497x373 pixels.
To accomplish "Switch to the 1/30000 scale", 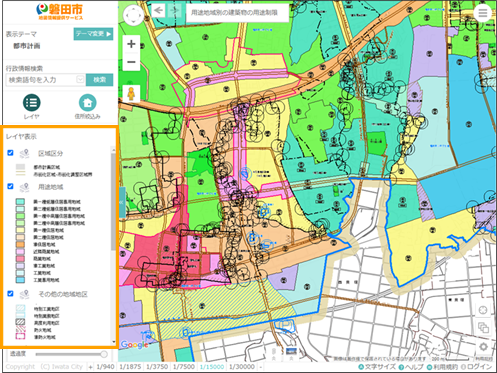I will click(x=242, y=367).
